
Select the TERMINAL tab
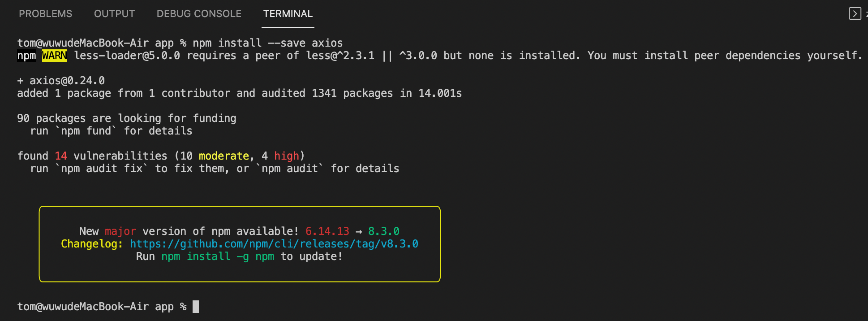(x=288, y=14)
